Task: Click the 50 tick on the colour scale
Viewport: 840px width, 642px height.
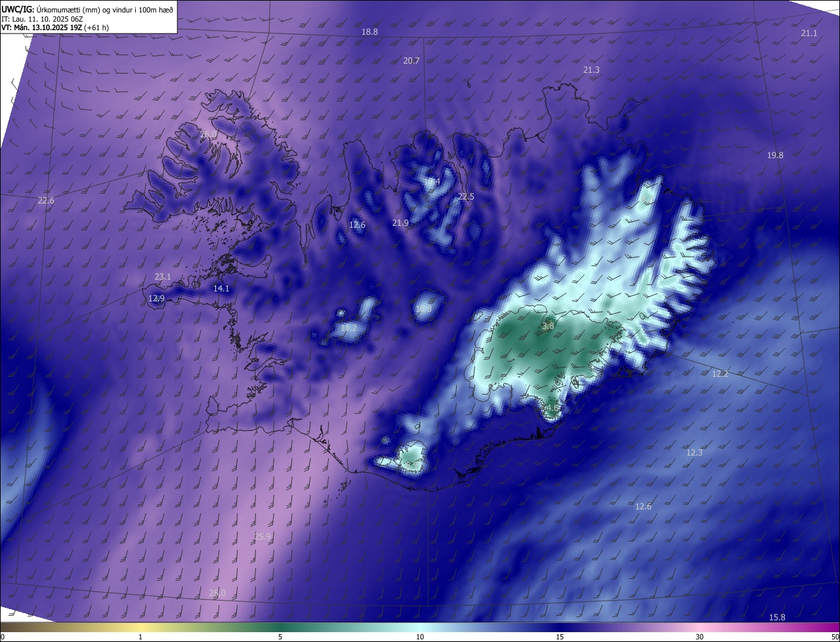Action: point(835,637)
